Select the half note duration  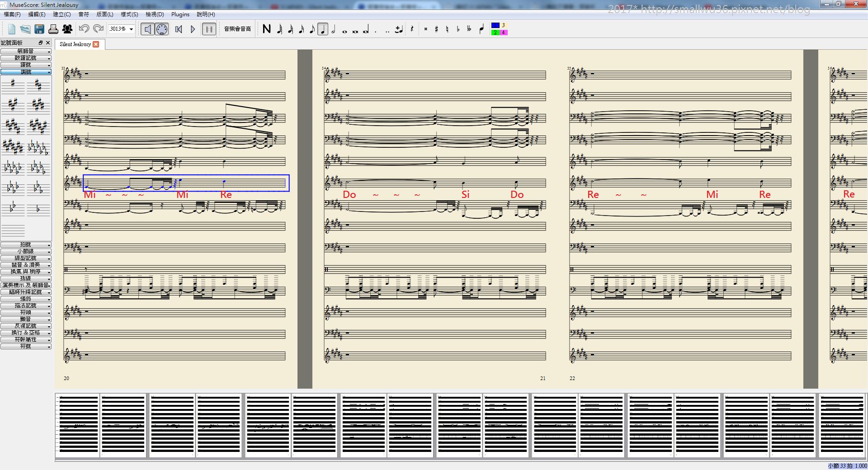pyautogui.click(x=334, y=29)
